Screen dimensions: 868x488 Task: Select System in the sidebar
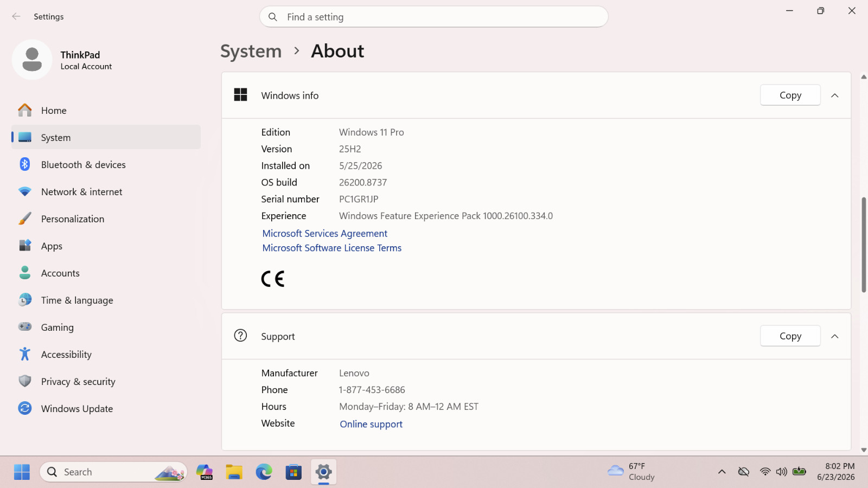tap(106, 137)
